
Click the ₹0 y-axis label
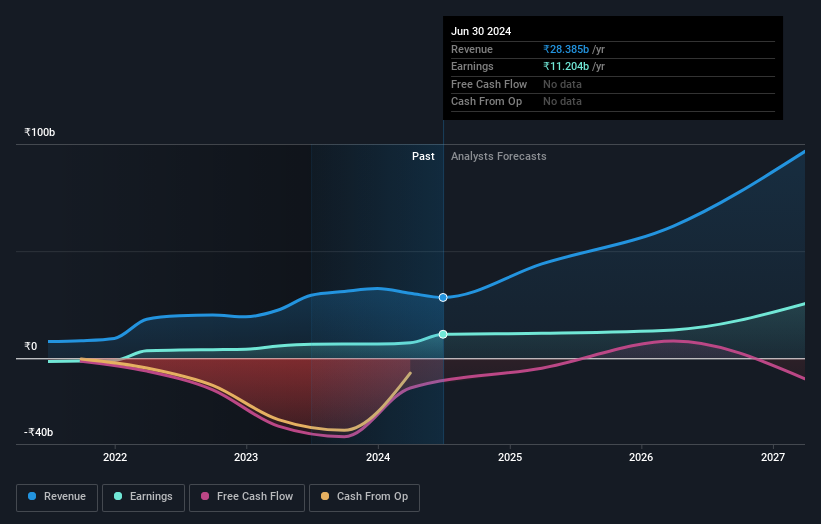click(x=30, y=346)
